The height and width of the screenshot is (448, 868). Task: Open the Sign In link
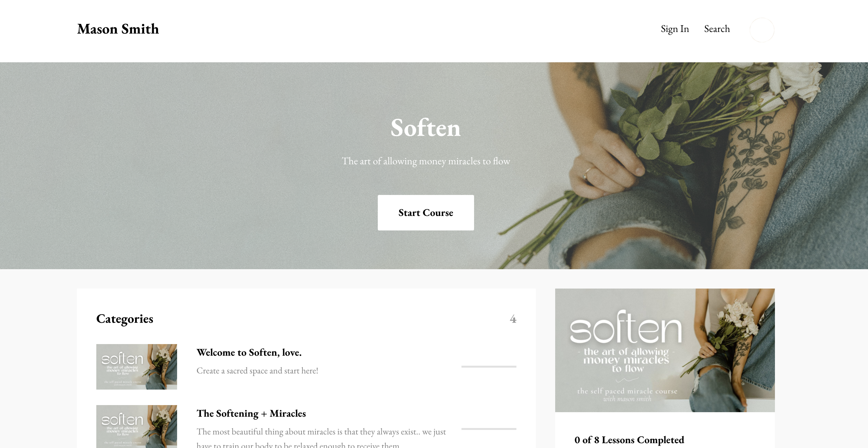tap(674, 29)
